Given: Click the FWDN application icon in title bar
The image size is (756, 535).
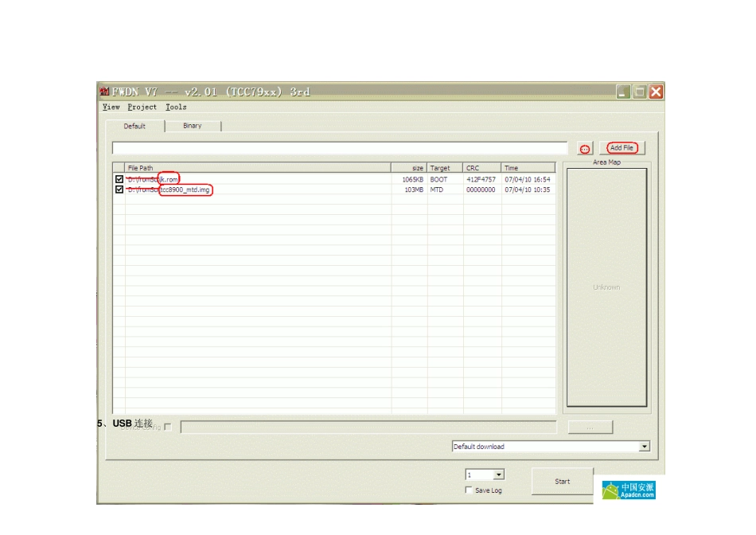Looking at the screenshot, I should coord(104,92).
